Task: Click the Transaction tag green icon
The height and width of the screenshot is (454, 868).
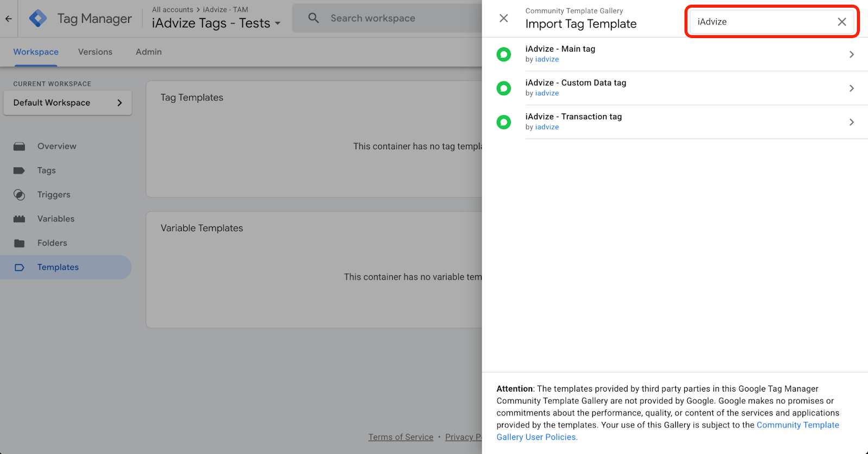Action: click(503, 122)
